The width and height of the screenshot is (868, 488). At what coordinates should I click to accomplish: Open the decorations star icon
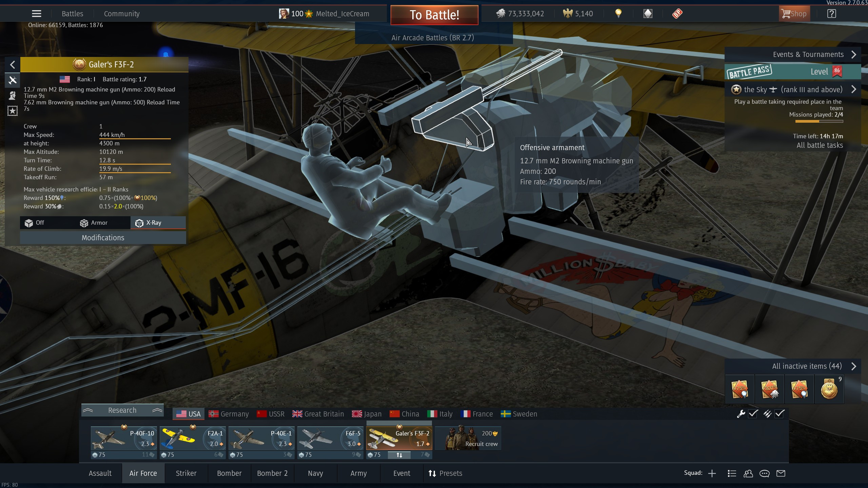coord(13,111)
